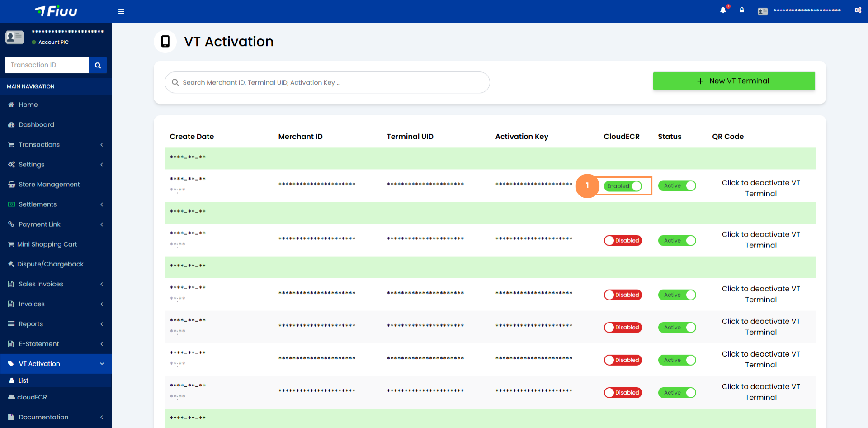Click the lock icon in header
Viewport: 868px width, 428px height.
click(742, 10)
